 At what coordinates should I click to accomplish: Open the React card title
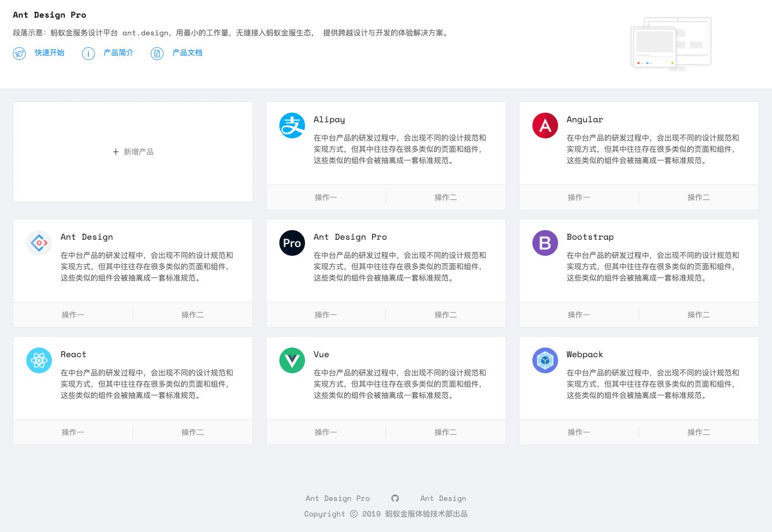[x=73, y=354]
